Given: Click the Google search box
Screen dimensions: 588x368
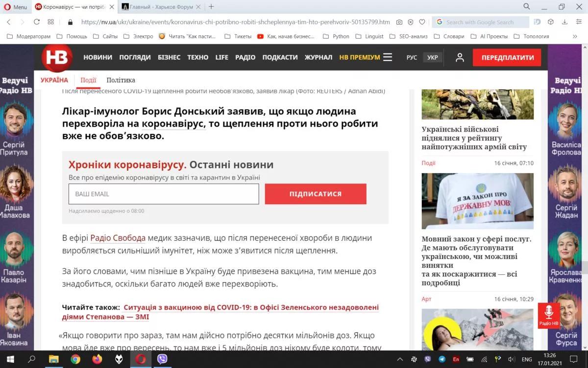Looking at the screenshot, I should pos(480,22).
